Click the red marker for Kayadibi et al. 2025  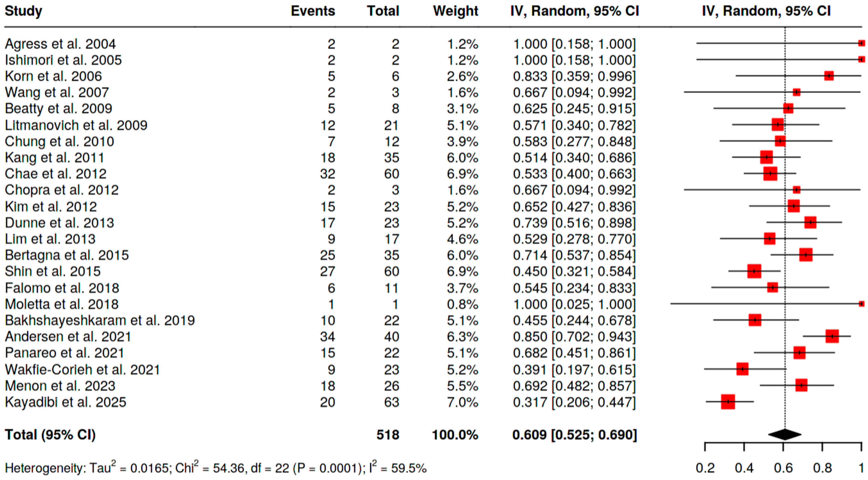click(x=728, y=401)
